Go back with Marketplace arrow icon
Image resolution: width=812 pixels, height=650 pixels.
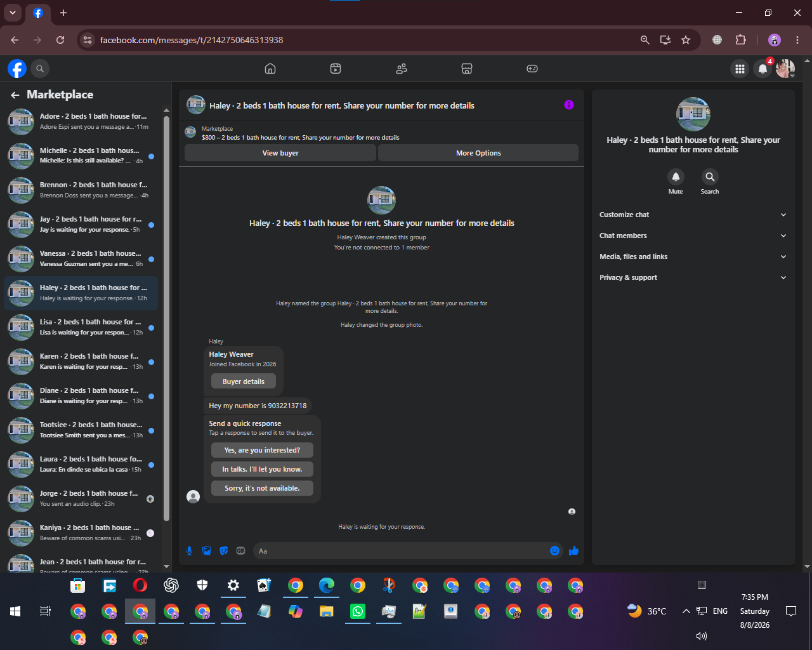pyautogui.click(x=15, y=95)
